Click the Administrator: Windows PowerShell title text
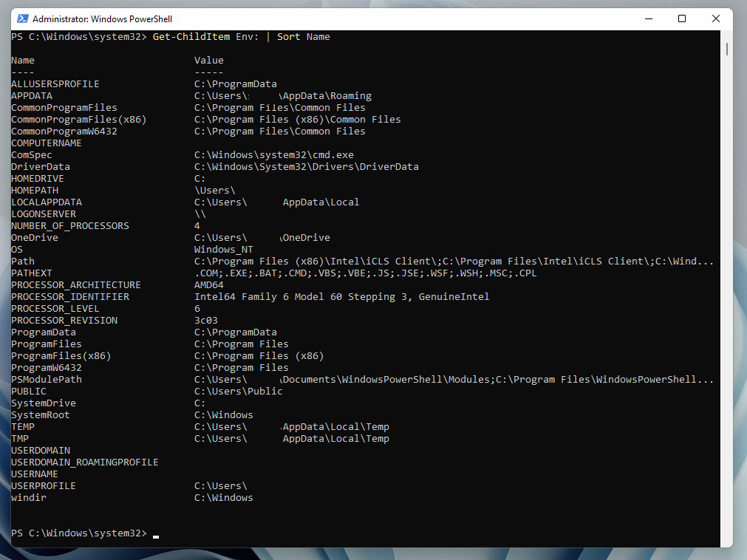747x560 pixels. point(103,18)
